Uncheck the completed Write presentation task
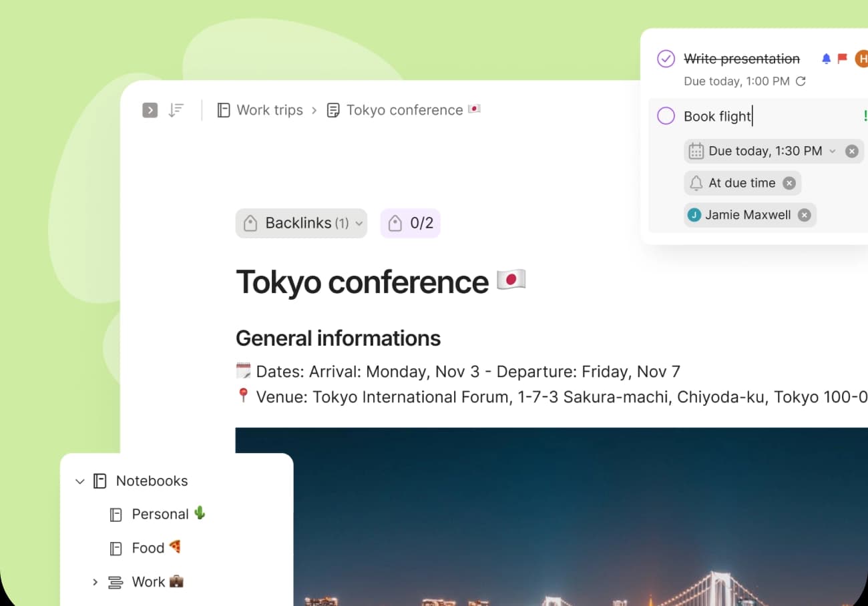868x606 pixels. point(666,59)
